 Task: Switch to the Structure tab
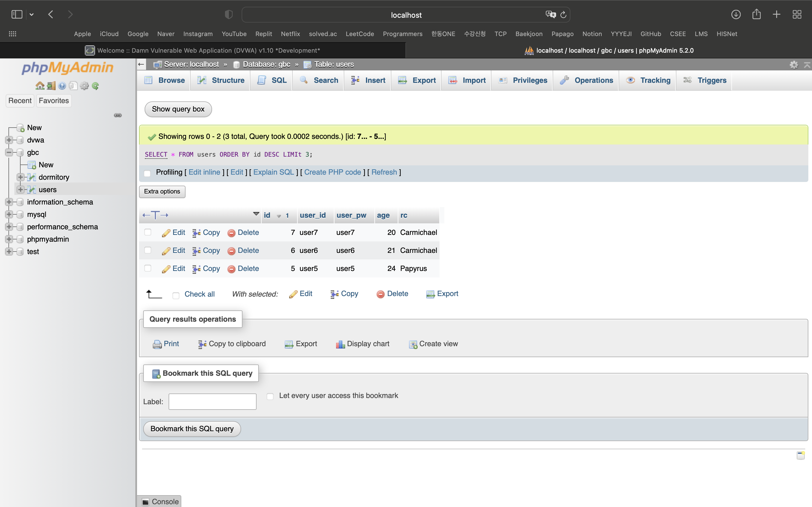(x=221, y=81)
